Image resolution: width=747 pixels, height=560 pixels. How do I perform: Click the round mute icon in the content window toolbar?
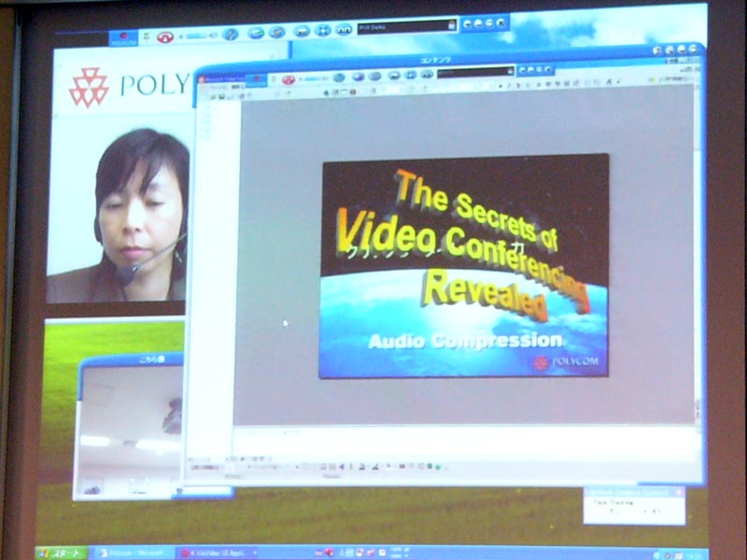[339, 77]
